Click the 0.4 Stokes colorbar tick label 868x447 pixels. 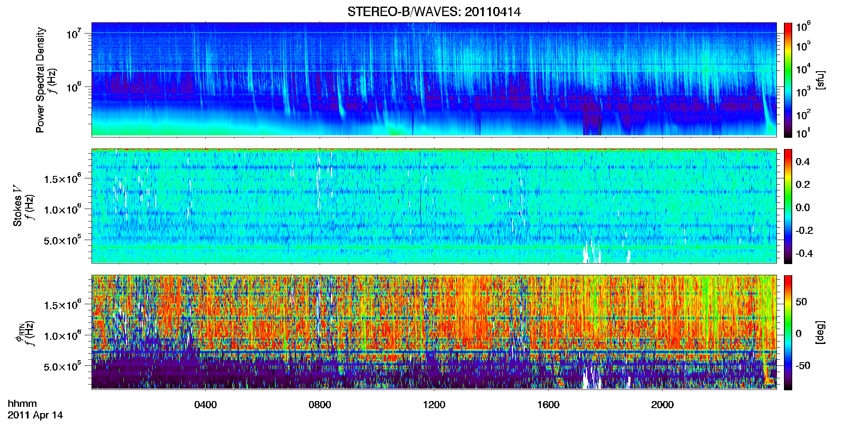(803, 162)
